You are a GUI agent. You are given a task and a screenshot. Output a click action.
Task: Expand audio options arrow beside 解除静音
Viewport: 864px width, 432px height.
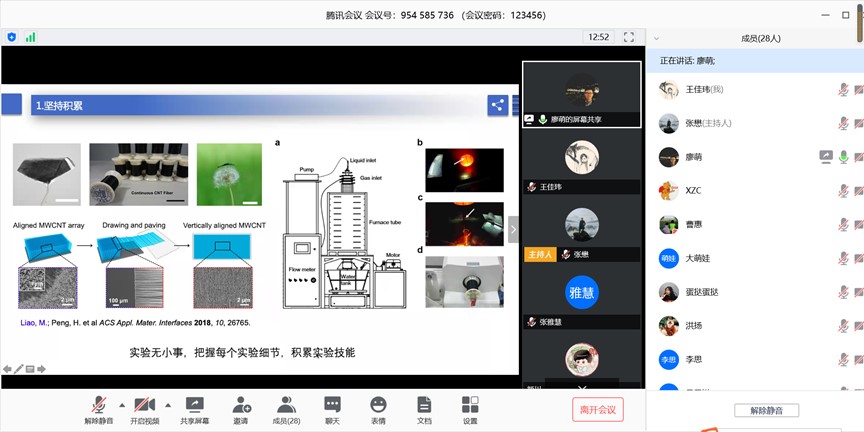click(x=122, y=405)
